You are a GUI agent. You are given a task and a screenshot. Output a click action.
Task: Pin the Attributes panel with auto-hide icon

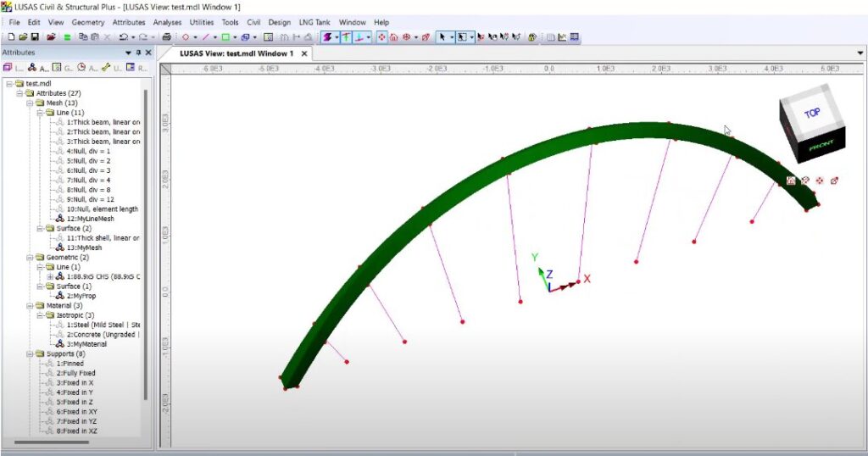[138, 53]
